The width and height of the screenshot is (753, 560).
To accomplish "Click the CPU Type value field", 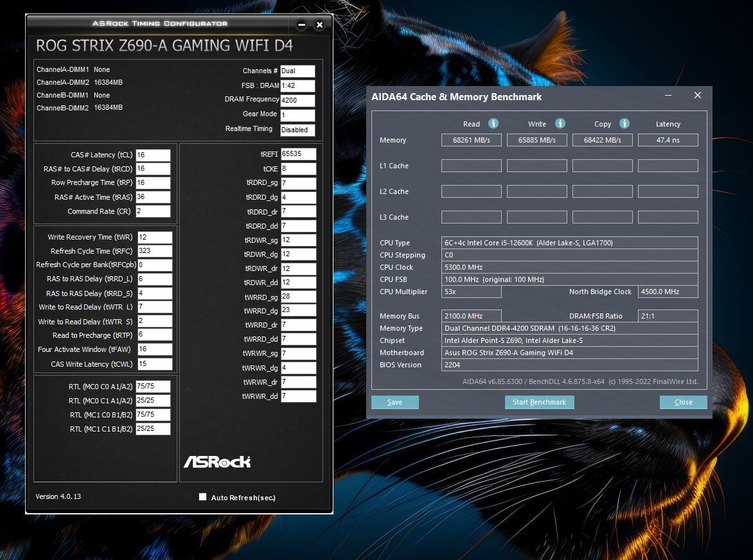I will click(569, 243).
